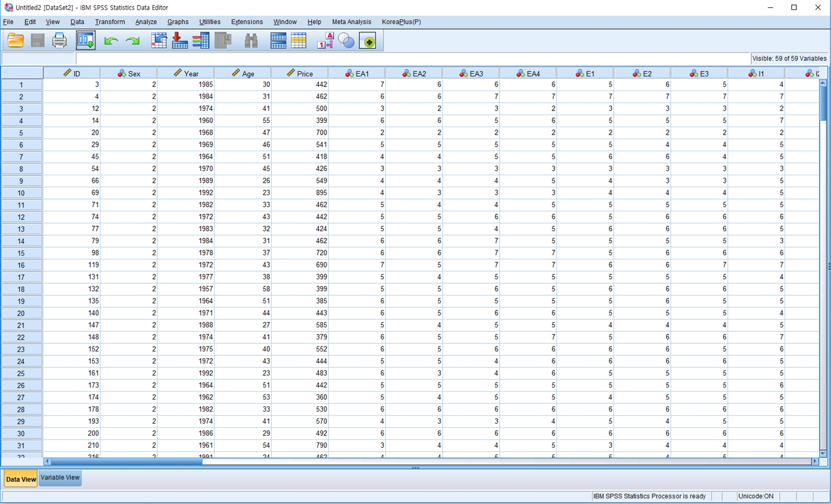The image size is (831, 504).
Task: Click the green Redo arrow
Action: click(133, 41)
